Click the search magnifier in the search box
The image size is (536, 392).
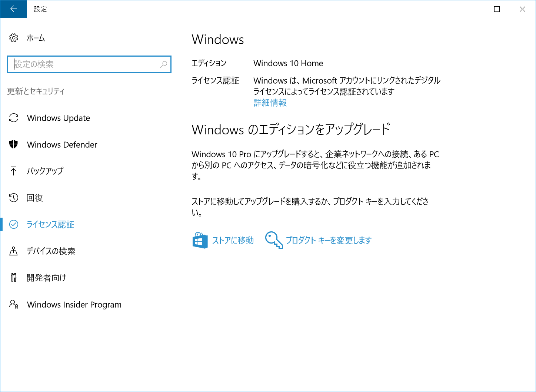pyautogui.click(x=163, y=64)
